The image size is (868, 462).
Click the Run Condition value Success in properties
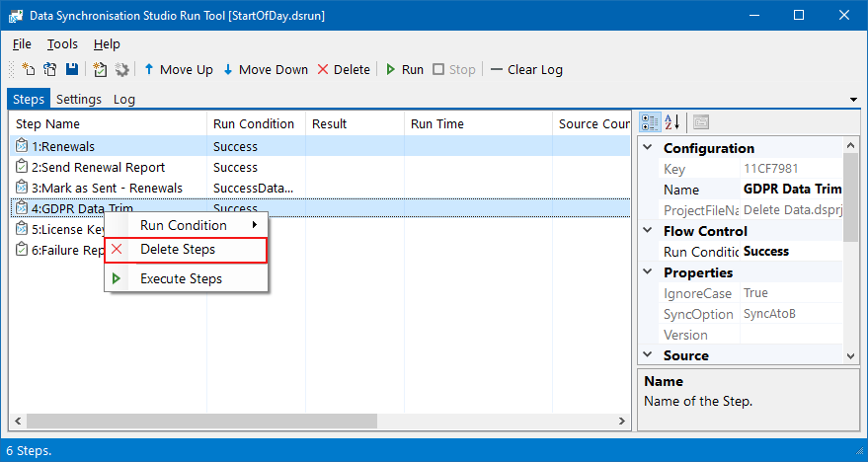click(x=792, y=251)
